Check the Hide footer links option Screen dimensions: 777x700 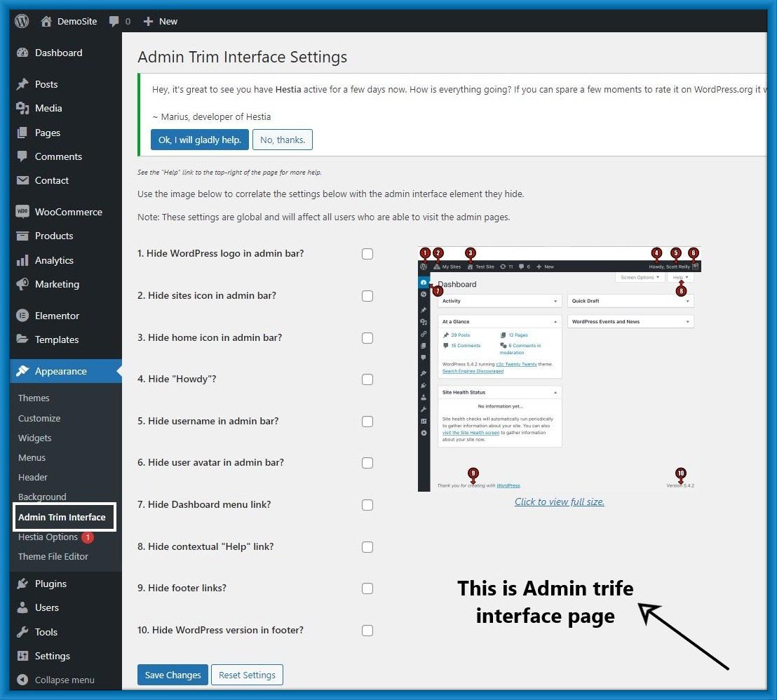(367, 588)
